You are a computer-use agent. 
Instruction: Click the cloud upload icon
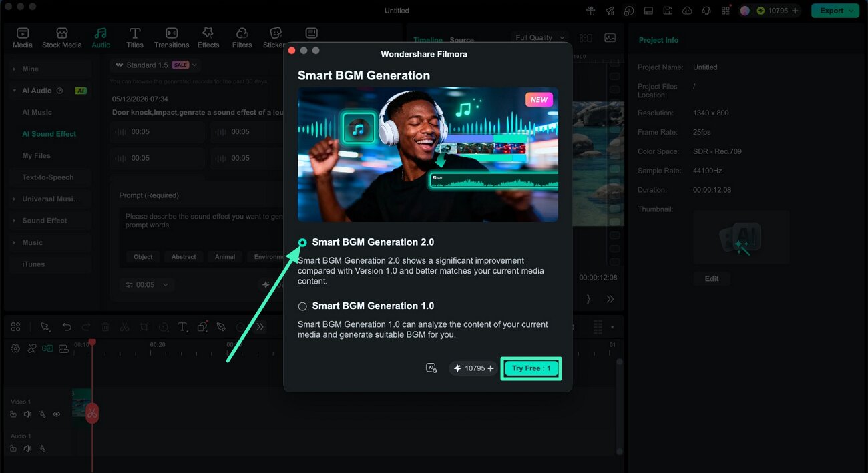[x=687, y=11]
